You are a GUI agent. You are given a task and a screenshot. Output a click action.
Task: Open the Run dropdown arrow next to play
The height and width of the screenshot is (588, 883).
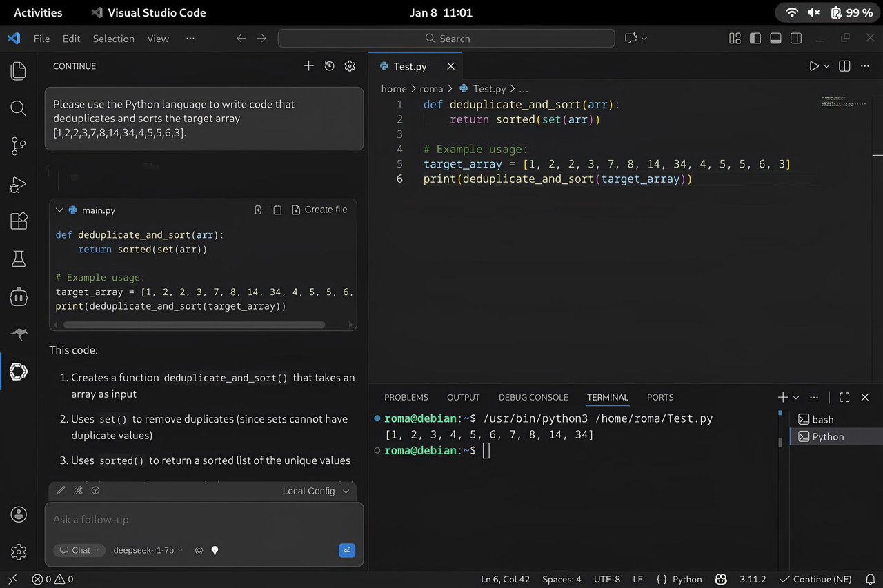826,66
